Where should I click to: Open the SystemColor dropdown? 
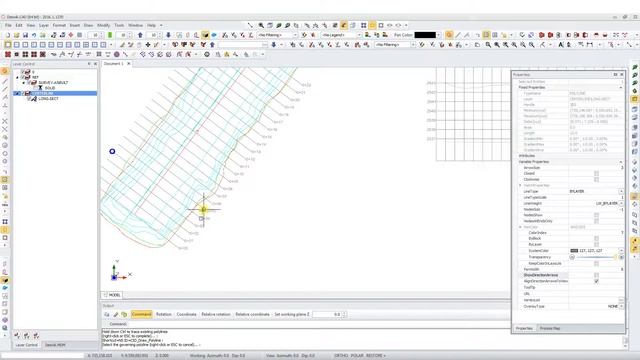621,251
